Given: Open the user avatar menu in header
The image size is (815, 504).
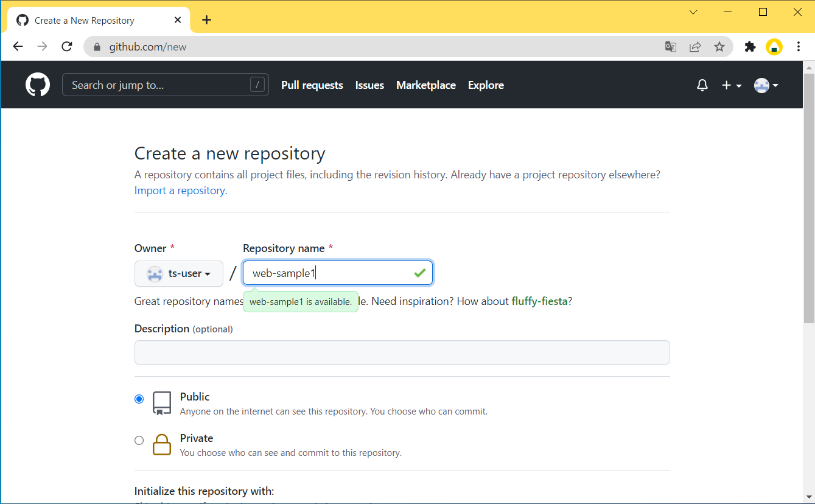Looking at the screenshot, I should point(766,85).
